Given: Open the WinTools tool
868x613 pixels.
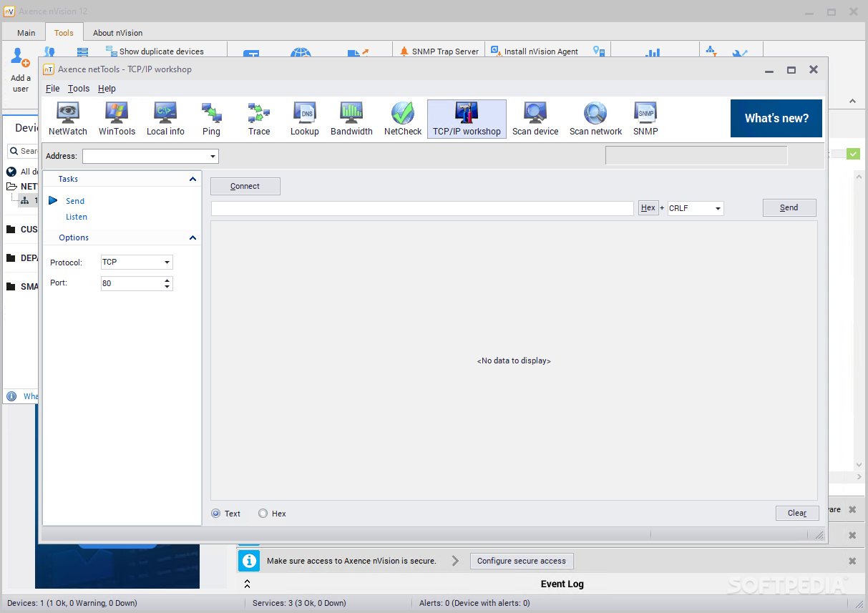Looking at the screenshot, I should click(117, 119).
